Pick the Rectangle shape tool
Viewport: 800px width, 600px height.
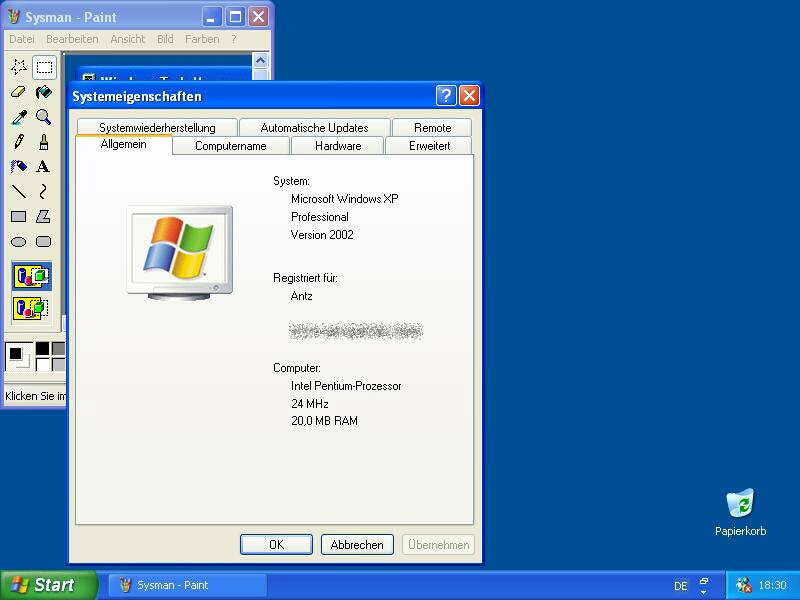pos(19,217)
